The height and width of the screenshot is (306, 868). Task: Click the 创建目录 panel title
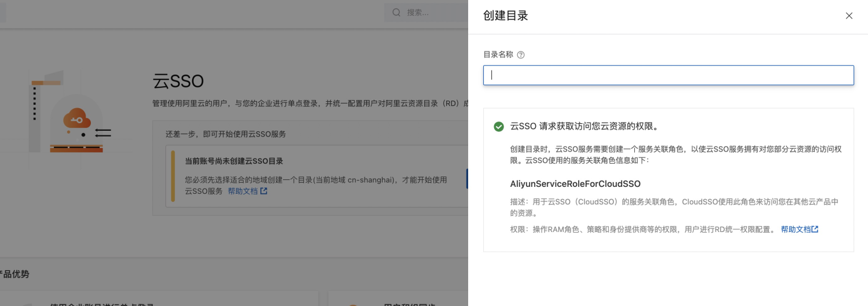point(506,16)
